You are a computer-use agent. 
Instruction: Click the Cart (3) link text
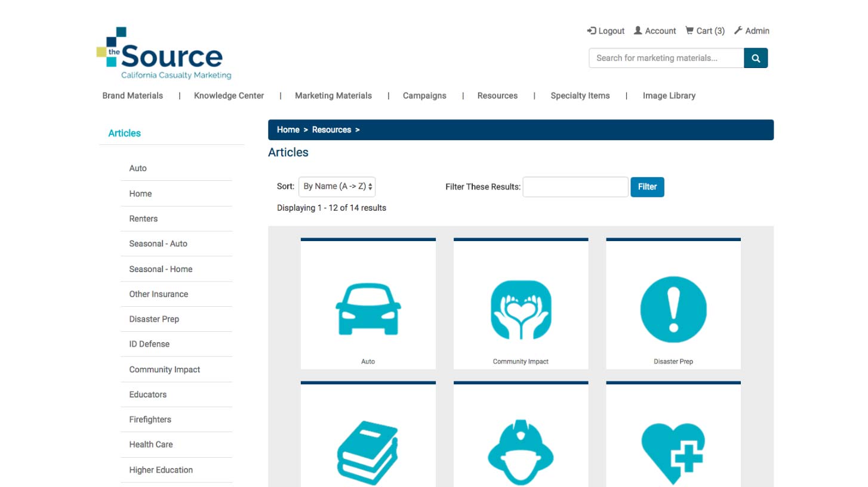710,31
